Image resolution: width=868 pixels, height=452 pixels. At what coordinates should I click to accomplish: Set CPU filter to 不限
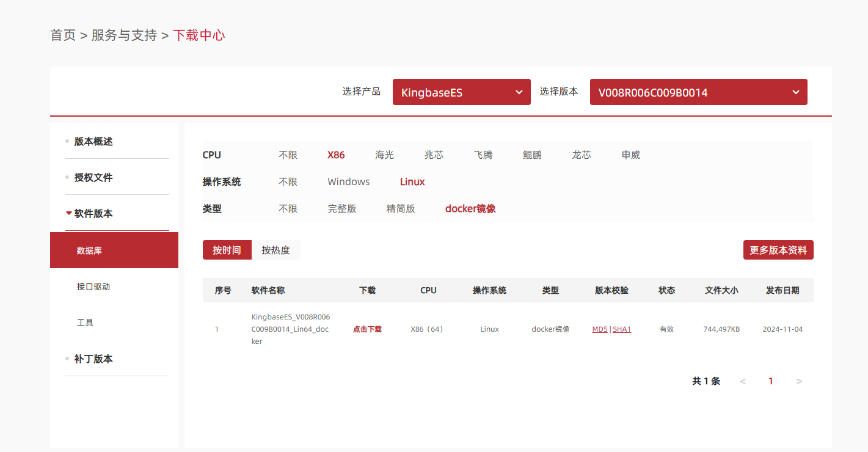pyautogui.click(x=288, y=155)
